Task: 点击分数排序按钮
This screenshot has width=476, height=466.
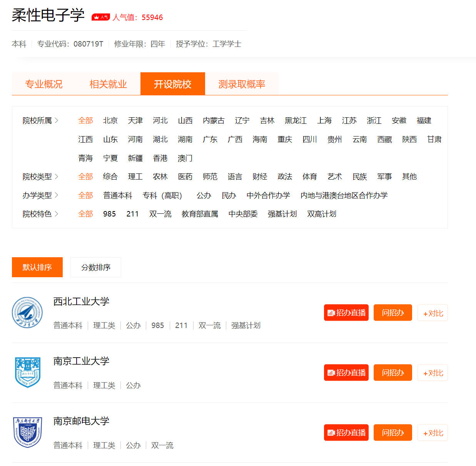Action: coord(95,267)
